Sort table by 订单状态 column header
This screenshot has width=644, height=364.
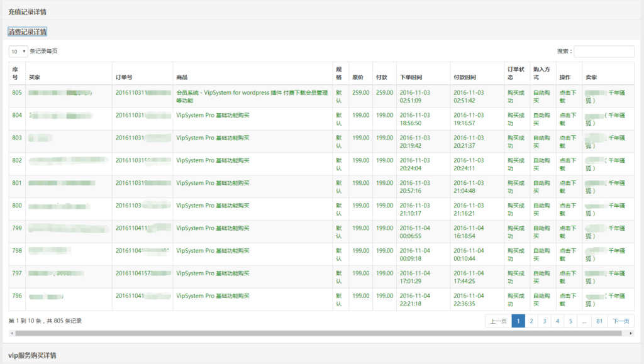click(516, 73)
